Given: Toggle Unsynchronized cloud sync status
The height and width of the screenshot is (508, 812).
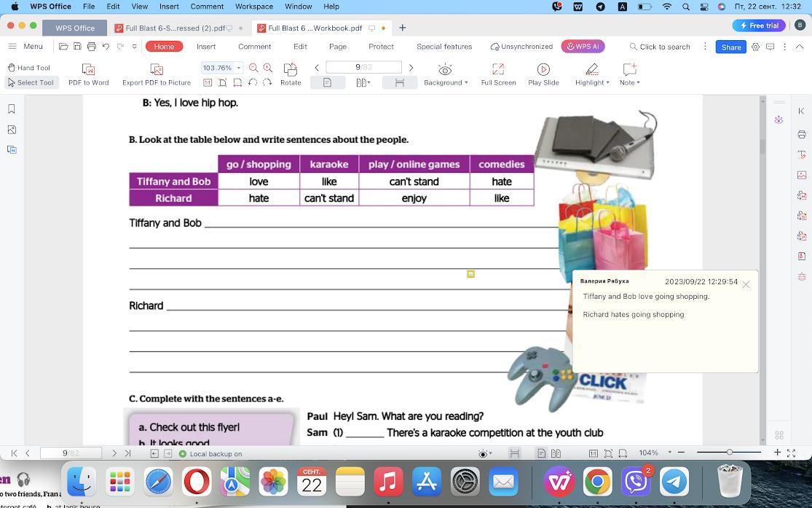Looking at the screenshot, I should [521, 46].
